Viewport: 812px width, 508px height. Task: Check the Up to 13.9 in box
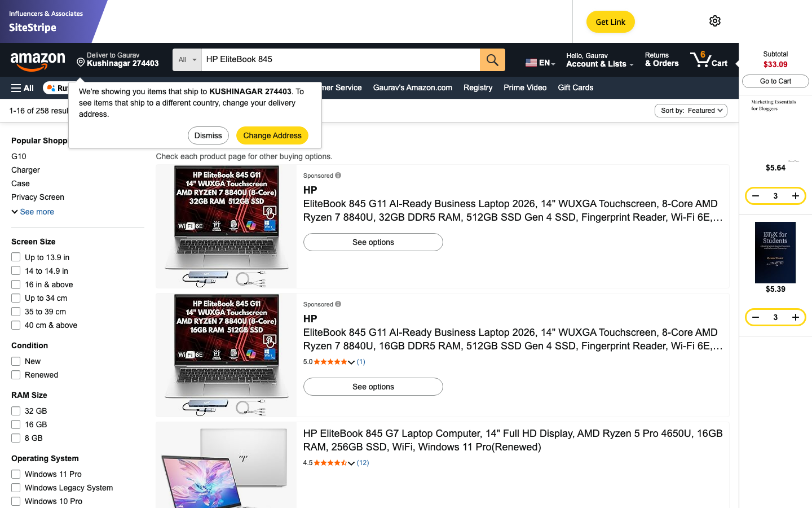point(16,257)
